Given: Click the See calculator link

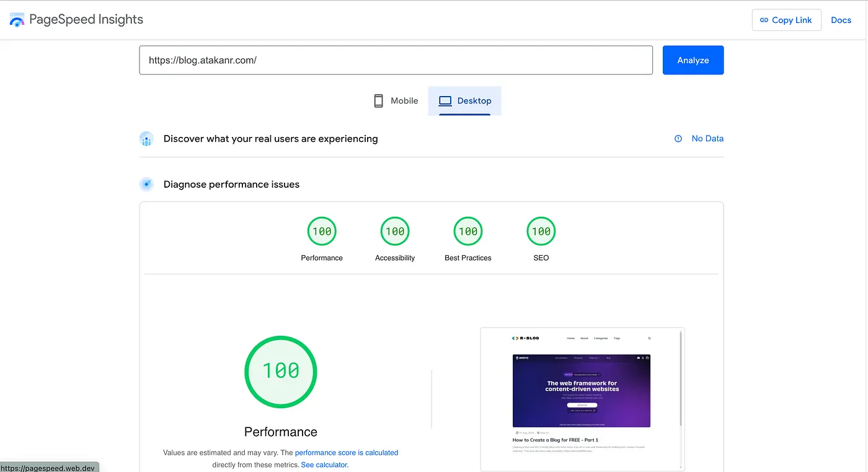Looking at the screenshot, I should [324, 465].
